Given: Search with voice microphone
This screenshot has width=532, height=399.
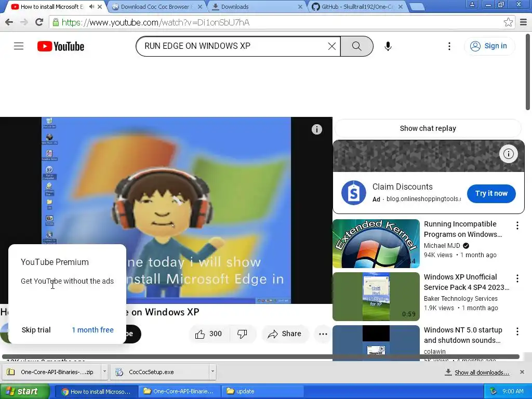Looking at the screenshot, I should tap(388, 46).
